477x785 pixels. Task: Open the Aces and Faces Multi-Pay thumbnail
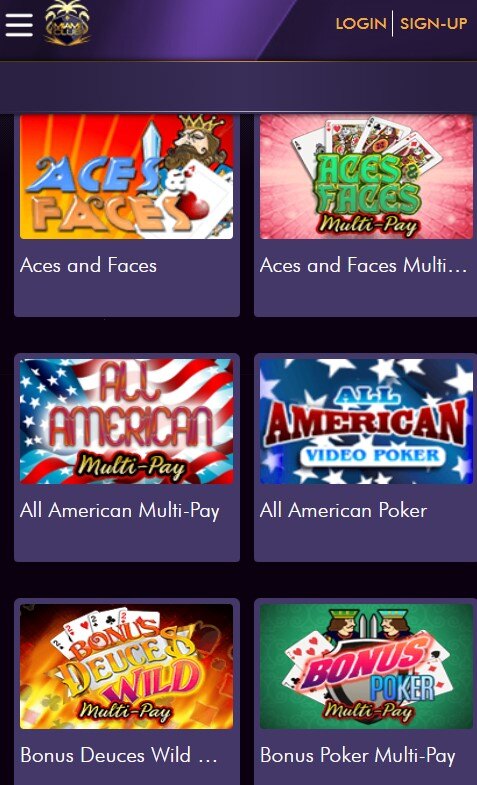click(366, 176)
